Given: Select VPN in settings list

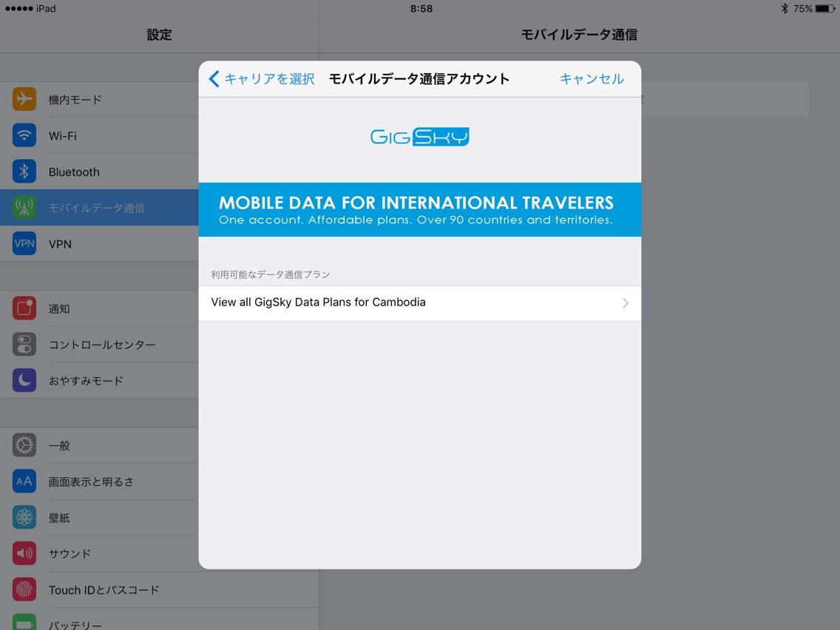Looking at the screenshot, I should pyautogui.click(x=99, y=243).
